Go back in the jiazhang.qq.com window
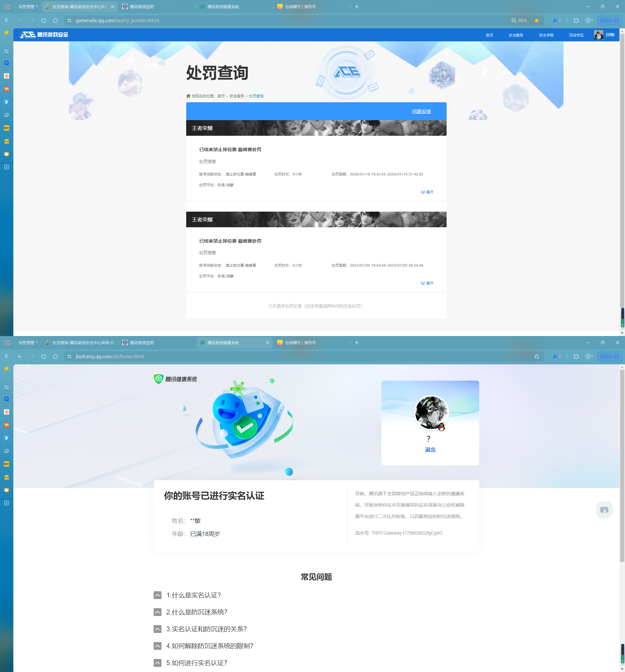Viewport: 625px width, 672px height. [x=20, y=357]
